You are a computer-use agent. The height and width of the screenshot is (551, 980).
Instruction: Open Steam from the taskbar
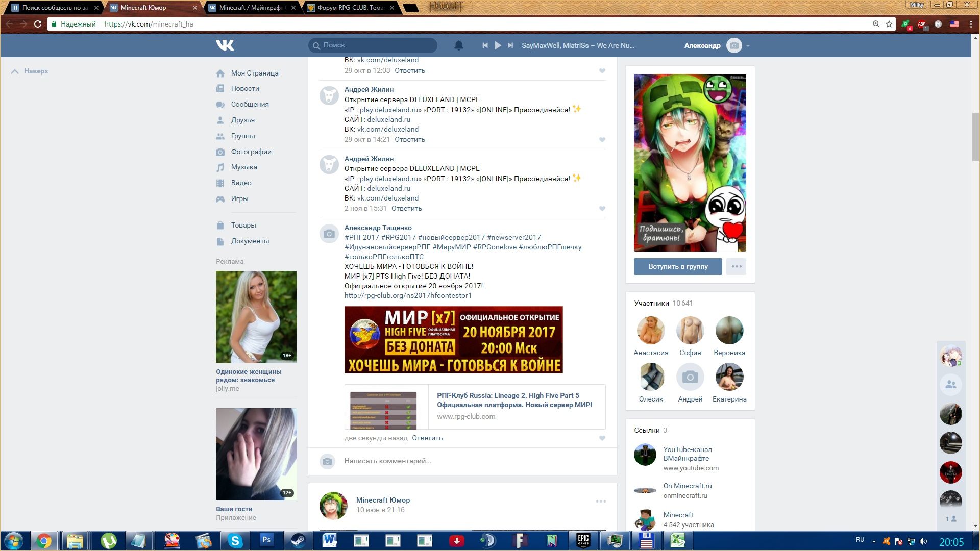pyautogui.click(x=298, y=540)
